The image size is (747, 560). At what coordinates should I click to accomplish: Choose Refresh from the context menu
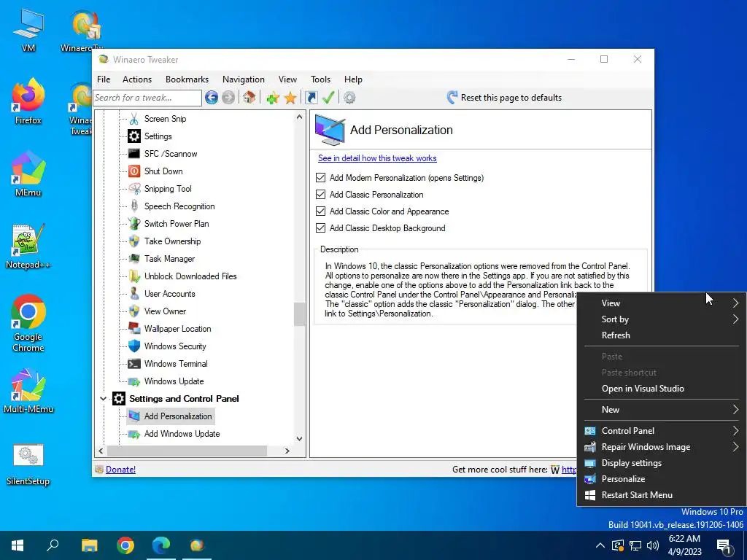(x=661, y=335)
